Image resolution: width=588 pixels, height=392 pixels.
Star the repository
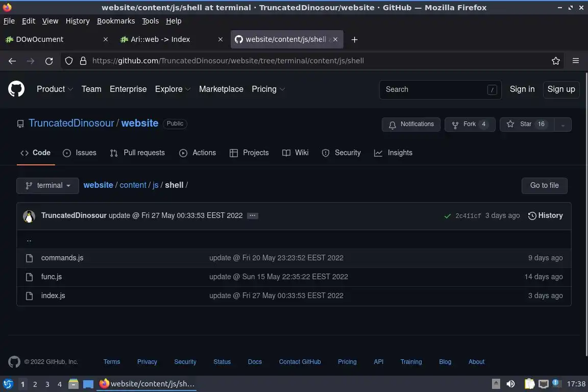[527, 125]
